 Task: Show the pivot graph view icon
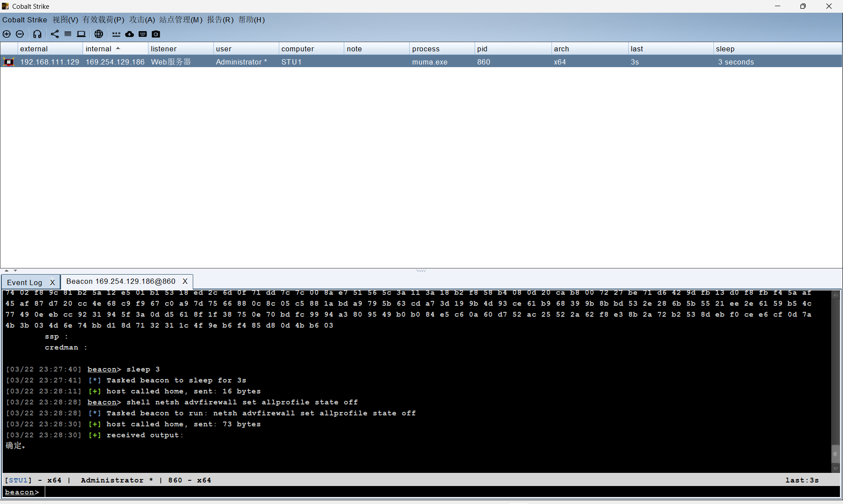coord(55,34)
